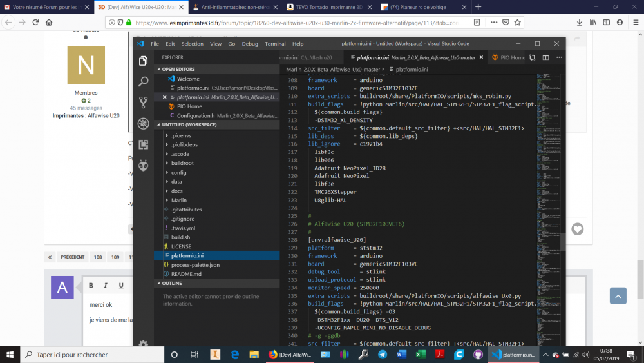Open Task View on the taskbar
The image size is (644, 363).
pyautogui.click(x=194, y=355)
